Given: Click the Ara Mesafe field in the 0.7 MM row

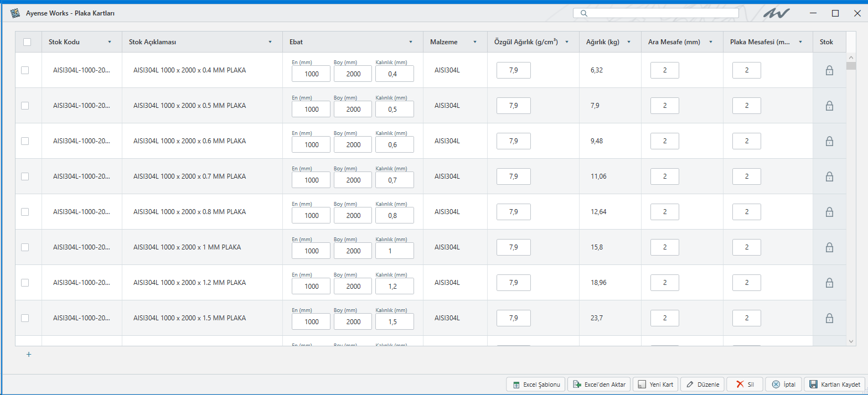Looking at the screenshot, I should coord(665,176).
